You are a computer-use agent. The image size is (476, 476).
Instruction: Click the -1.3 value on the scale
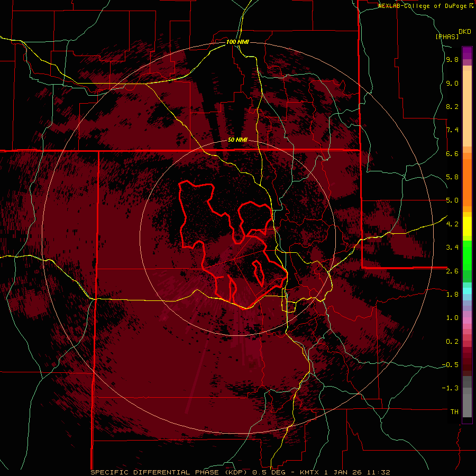(450, 388)
